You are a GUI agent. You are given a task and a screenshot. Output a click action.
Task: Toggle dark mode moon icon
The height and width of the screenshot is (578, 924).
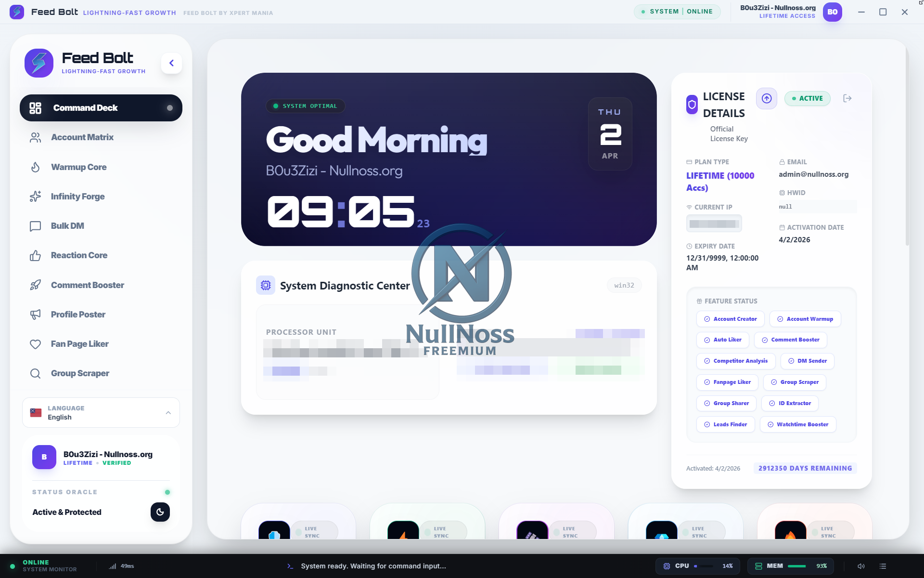(160, 512)
